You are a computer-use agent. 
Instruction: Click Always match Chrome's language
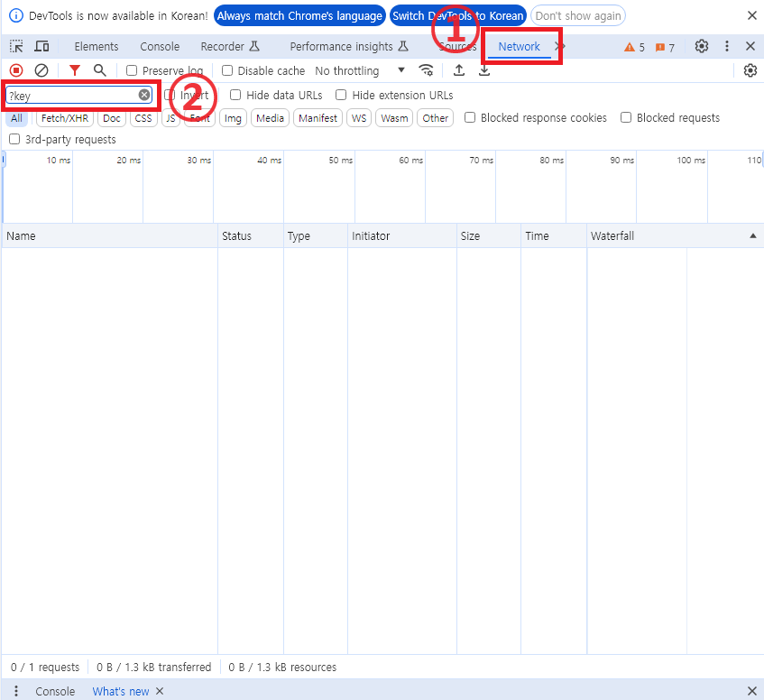[x=299, y=15]
